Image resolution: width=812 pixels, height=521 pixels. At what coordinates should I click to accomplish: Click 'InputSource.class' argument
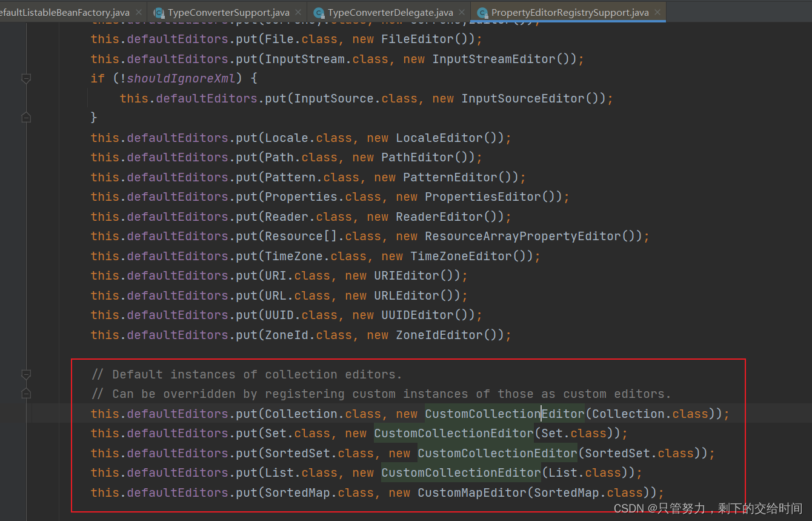click(356, 98)
